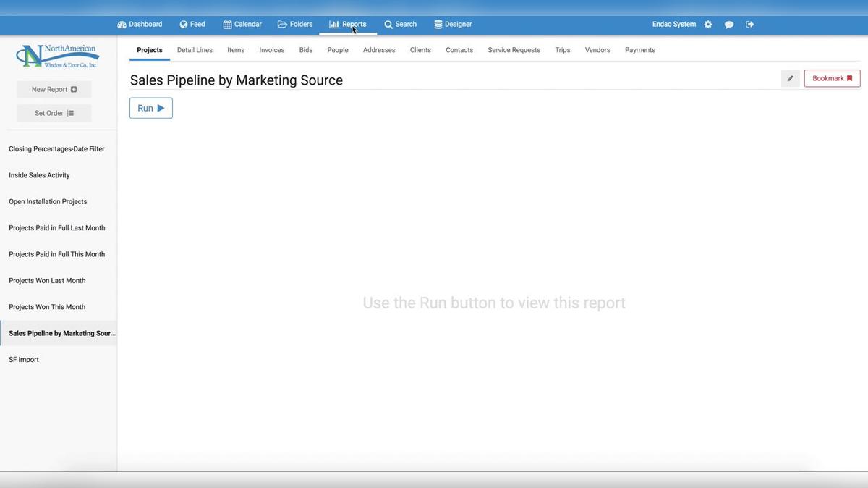
Task: Switch to the Bids tab
Action: 306,50
